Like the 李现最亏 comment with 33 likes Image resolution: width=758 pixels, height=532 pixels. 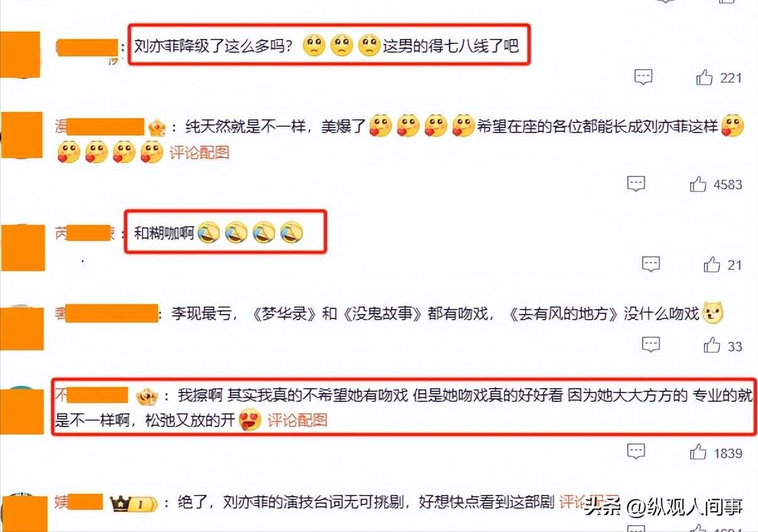click(712, 345)
